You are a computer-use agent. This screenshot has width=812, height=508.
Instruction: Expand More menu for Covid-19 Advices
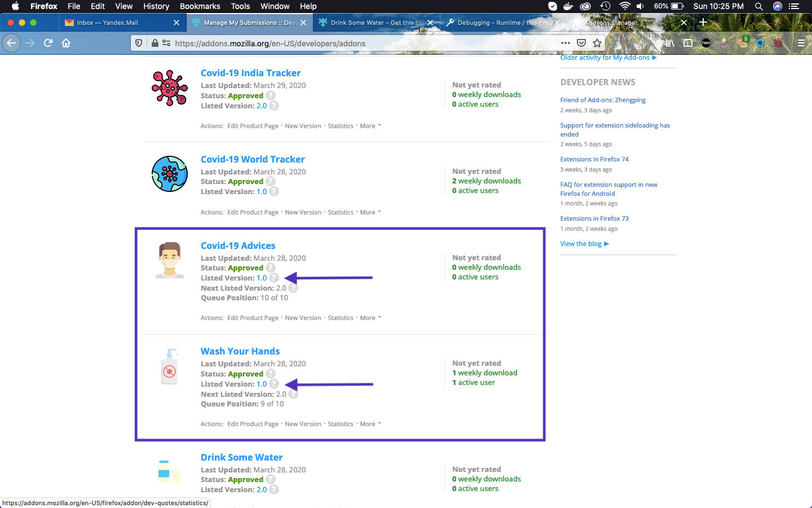coord(370,318)
